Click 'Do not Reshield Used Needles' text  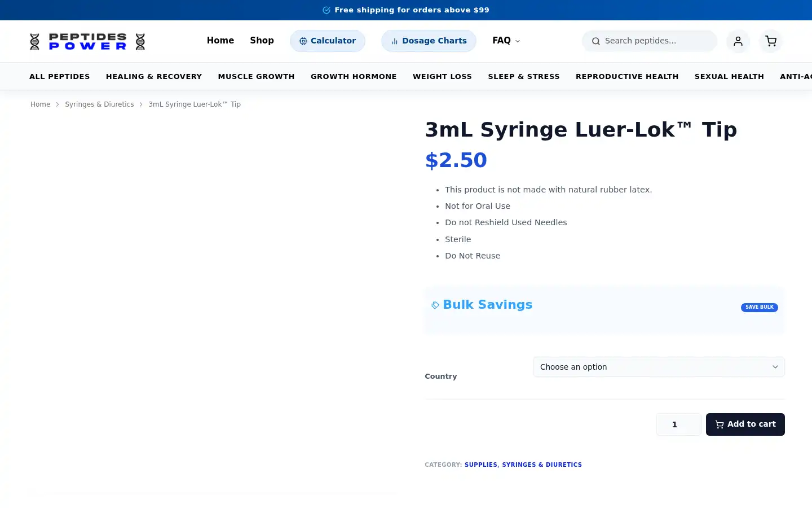[x=506, y=222]
